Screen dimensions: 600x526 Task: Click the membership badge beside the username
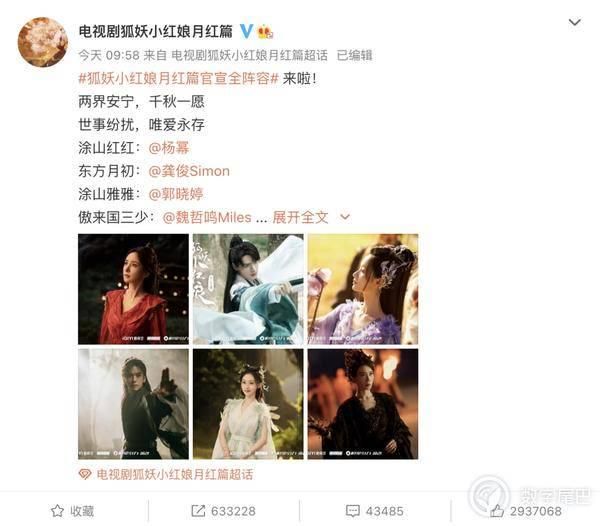pos(266,32)
